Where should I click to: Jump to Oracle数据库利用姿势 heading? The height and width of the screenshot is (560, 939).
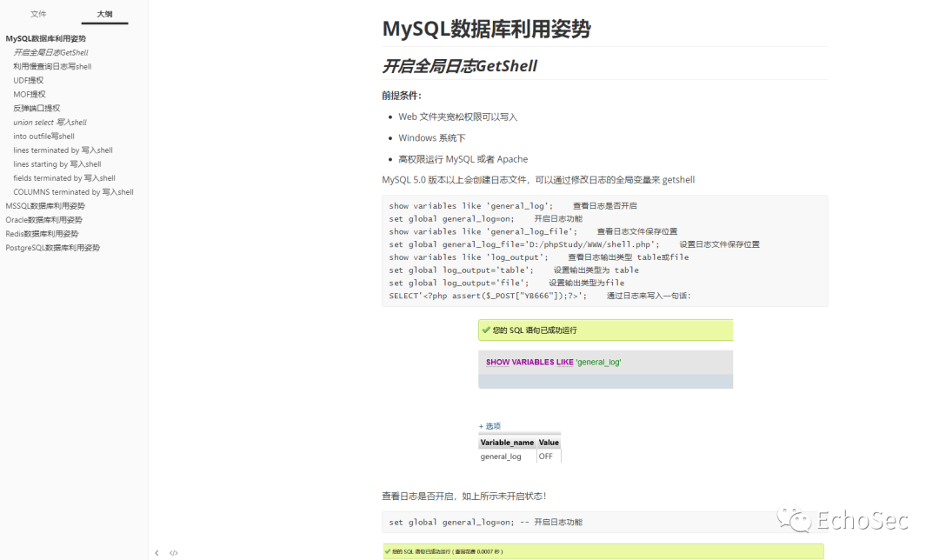(x=43, y=220)
